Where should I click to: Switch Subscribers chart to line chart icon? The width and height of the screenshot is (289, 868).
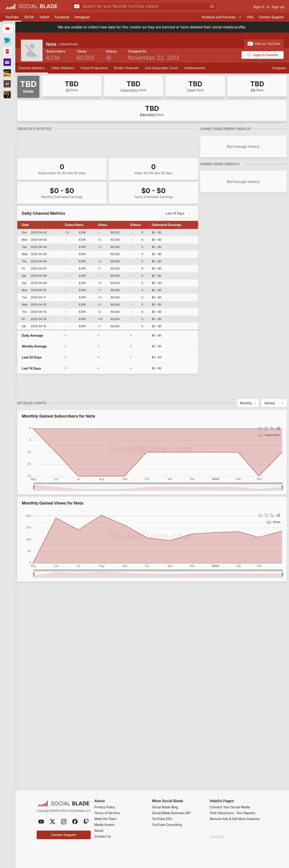272,428
